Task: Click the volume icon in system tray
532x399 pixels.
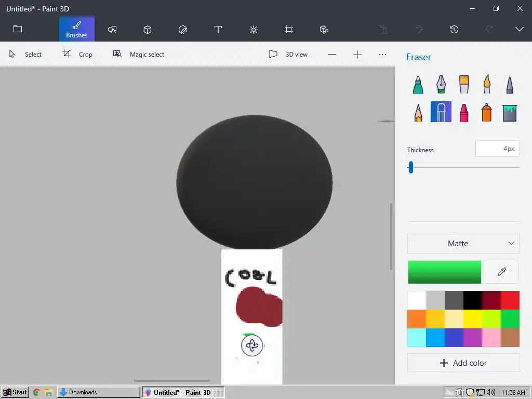Action: 490,393
